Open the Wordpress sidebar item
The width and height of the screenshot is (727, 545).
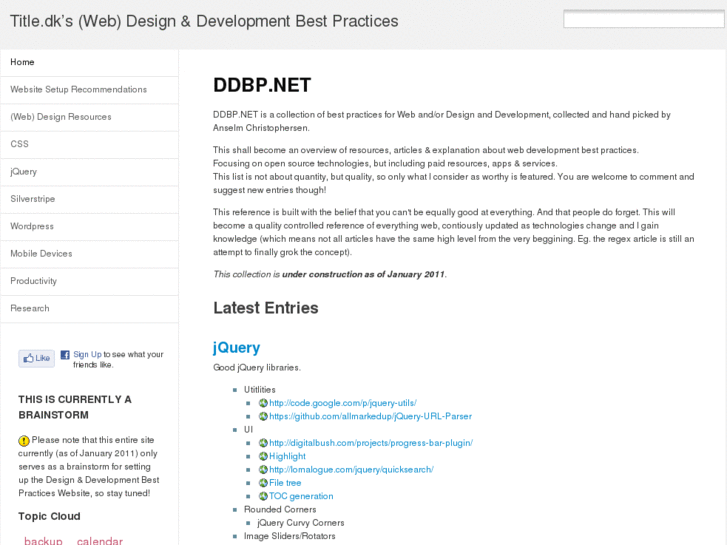click(89, 226)
